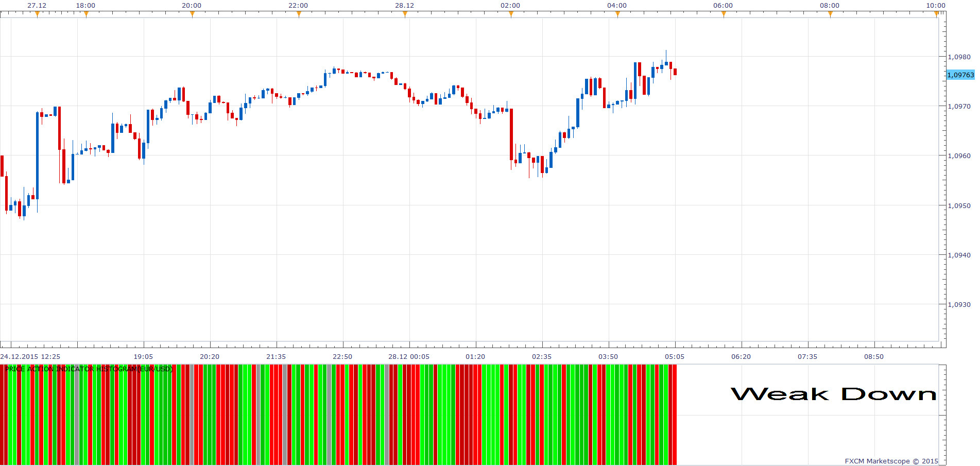The height and width of the screenshot is (466, 980).
Task: Click the 02:35 time axis label
Action: 542,356
